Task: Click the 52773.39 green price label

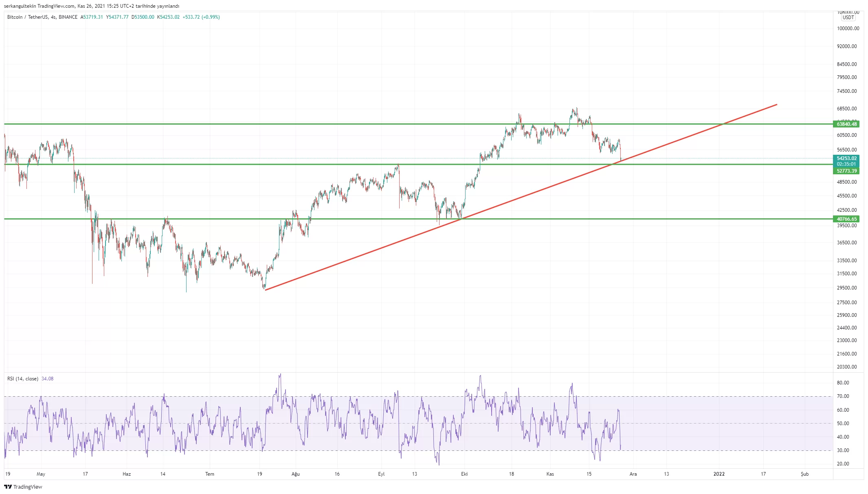Action: (846, 171)
